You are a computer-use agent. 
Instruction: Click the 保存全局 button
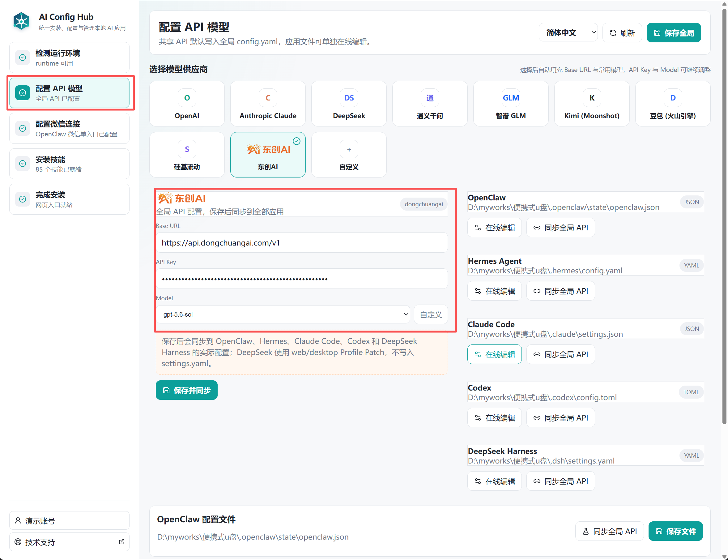point(674,33)
